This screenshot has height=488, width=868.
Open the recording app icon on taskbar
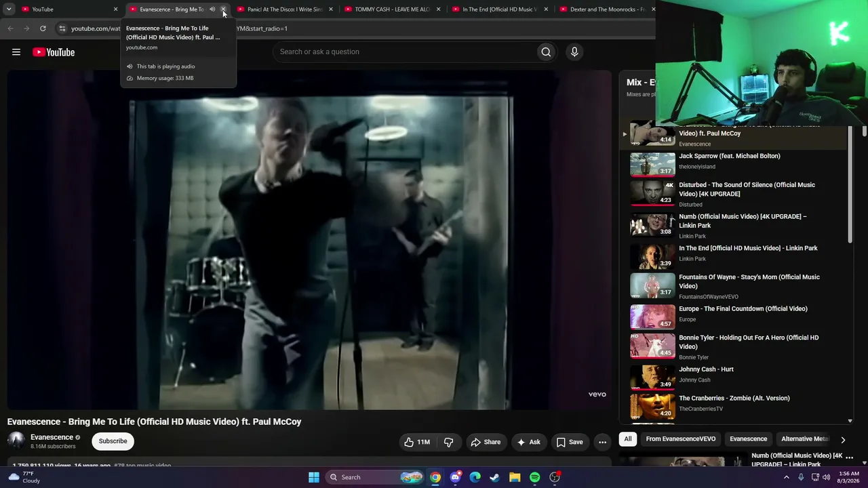coord(555,477)
